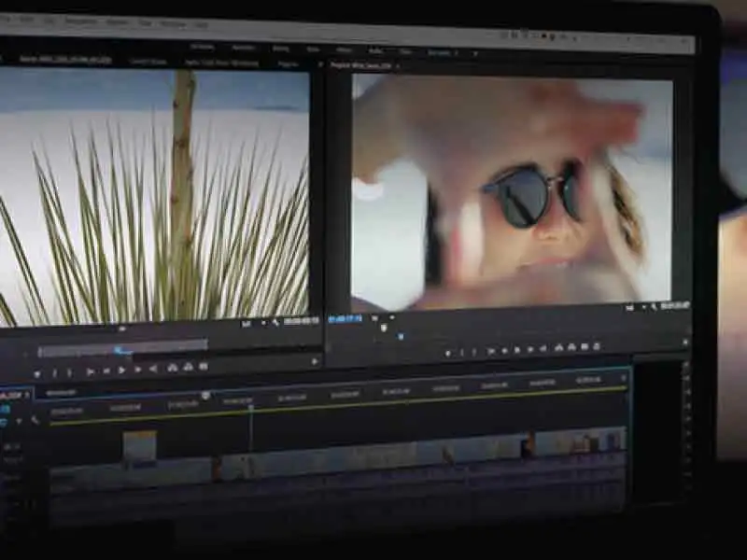Select the raised clip on upper video track

click(x=139, y=444)
